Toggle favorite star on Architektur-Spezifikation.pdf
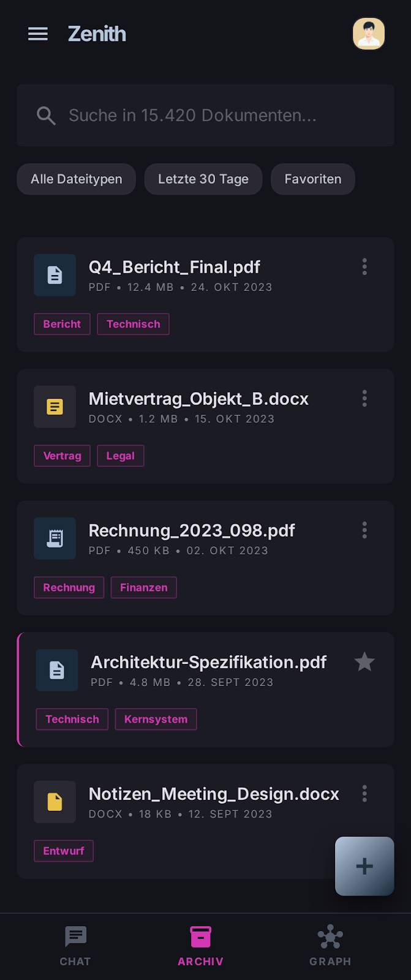Image resolution: width=411 pixels, height=980 pixels. pos(364,662)
